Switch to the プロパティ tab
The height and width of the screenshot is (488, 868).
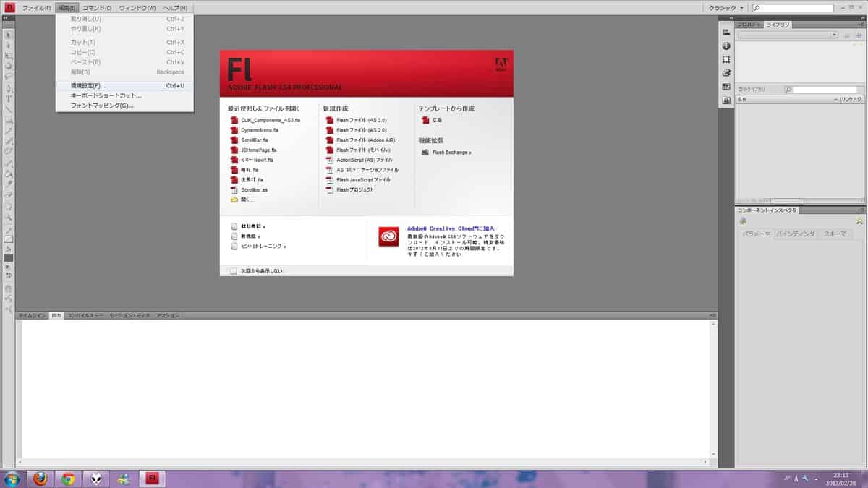pyautogui.click(x=749, y=25)
